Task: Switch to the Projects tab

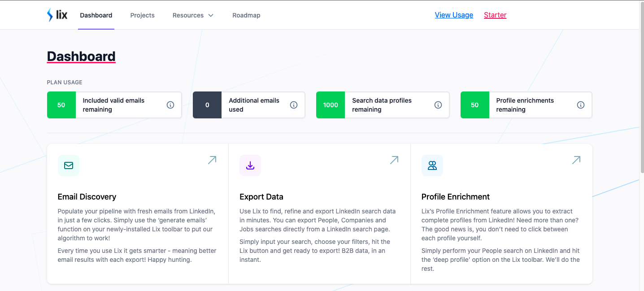Action: click(x=142, y=15)
